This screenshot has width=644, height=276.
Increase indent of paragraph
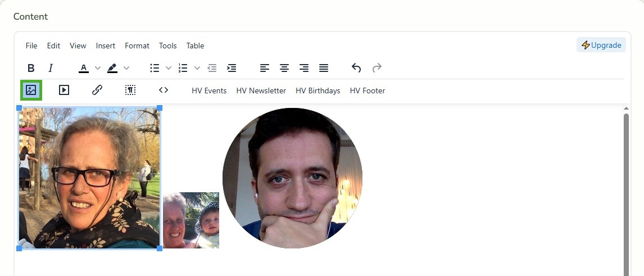(232, 68)
